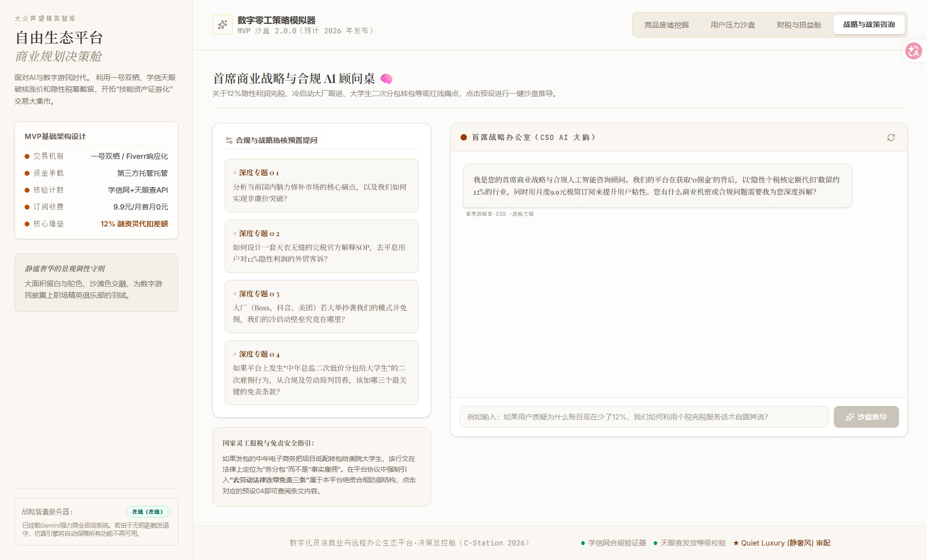Viewport: 927px width, 560px height.
Task: Open the 竞品废墟挖掘 tab
Action: pyautogui.click(x=666, y=25)
